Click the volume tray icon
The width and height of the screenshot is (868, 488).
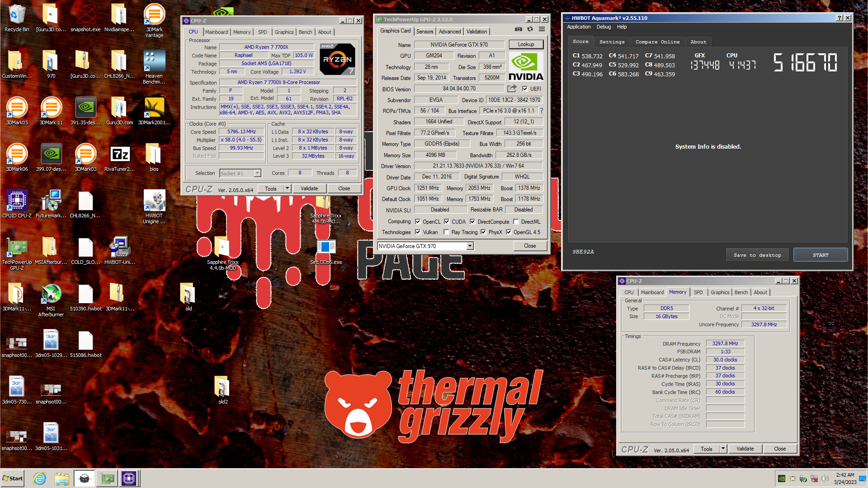pos(825,479)
